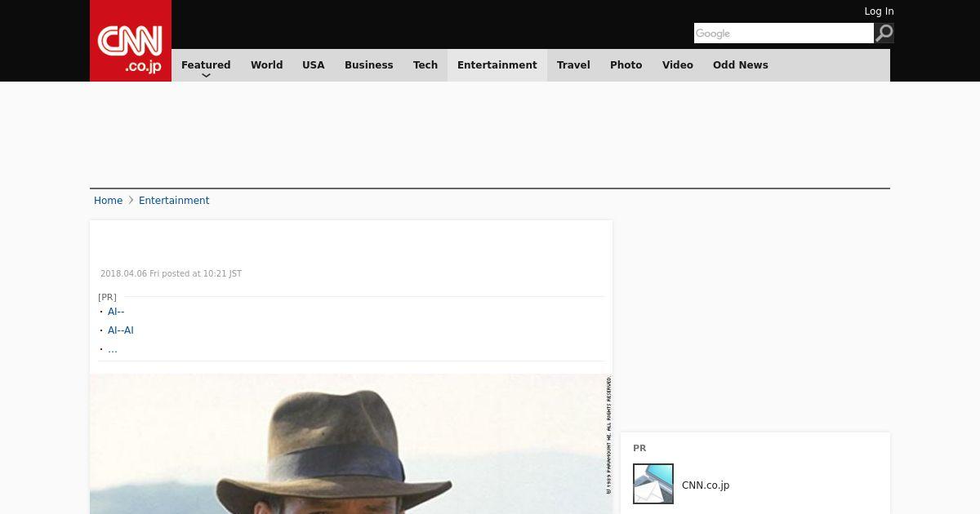
Task: Open the CNN.co.jp PR thumbnail image
Action: point(653,484)
